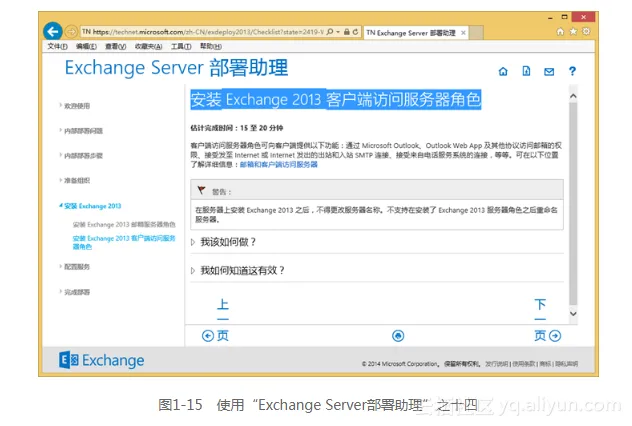The height and width of the screenshot is (426, 632).
Task: Click the scroll down arrow on the scrollbar
Action: (573, 312)
